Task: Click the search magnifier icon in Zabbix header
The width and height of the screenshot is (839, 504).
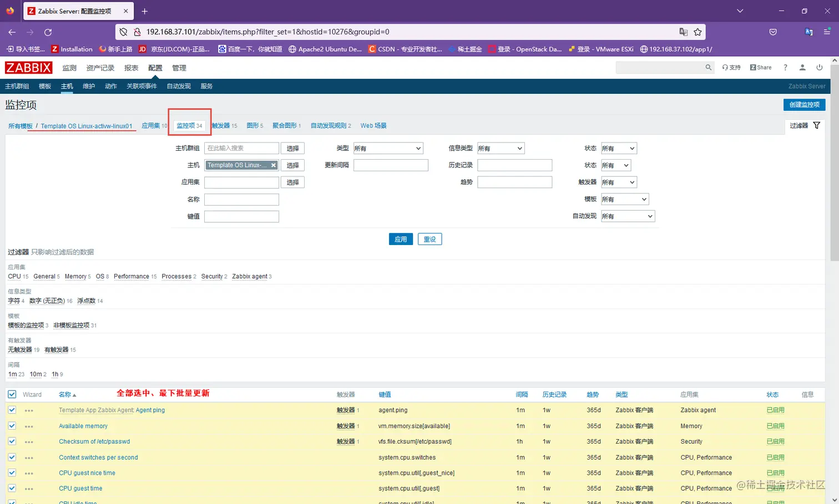Action: point(708,68)
